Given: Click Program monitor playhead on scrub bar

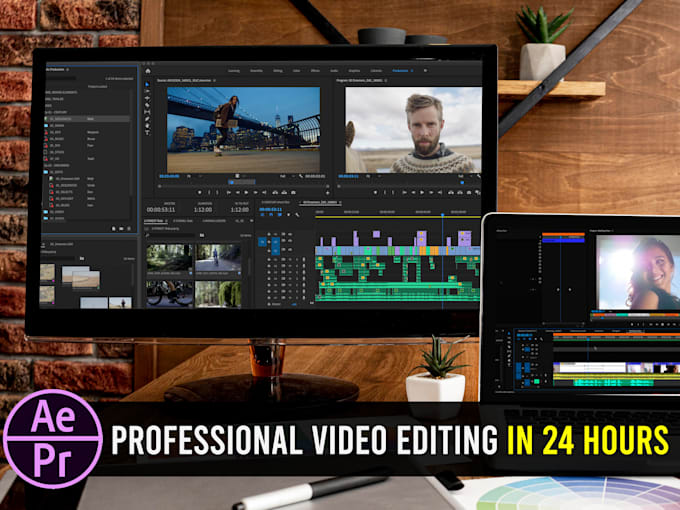Looking at the screenshot, I should coord(462,183).
